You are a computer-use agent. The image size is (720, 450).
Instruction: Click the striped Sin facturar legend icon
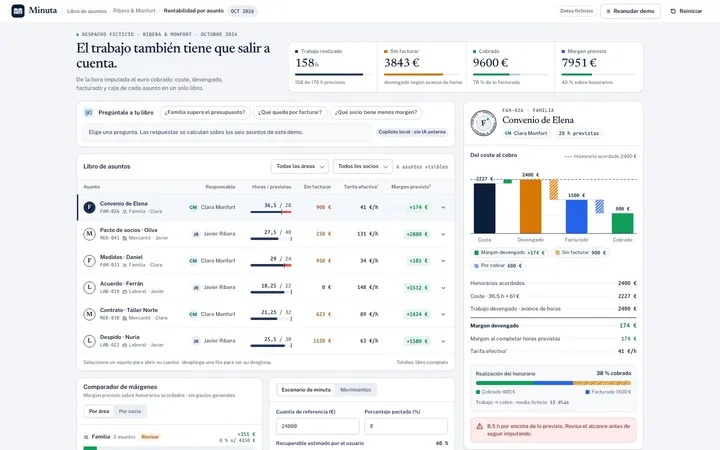557,253
